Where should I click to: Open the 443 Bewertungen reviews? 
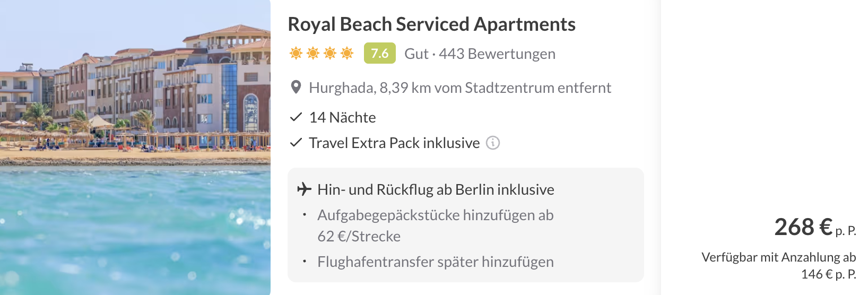point(497,54)
